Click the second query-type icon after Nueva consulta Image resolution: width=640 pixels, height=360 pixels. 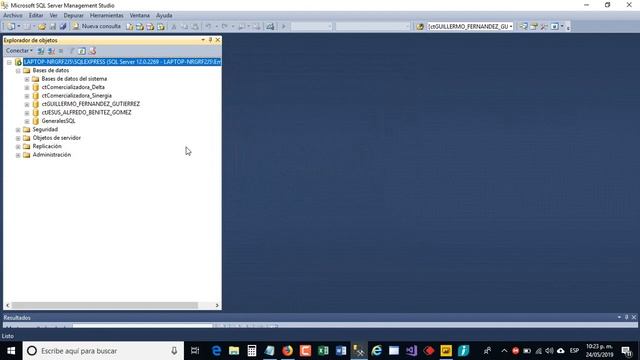coord(140,27)
